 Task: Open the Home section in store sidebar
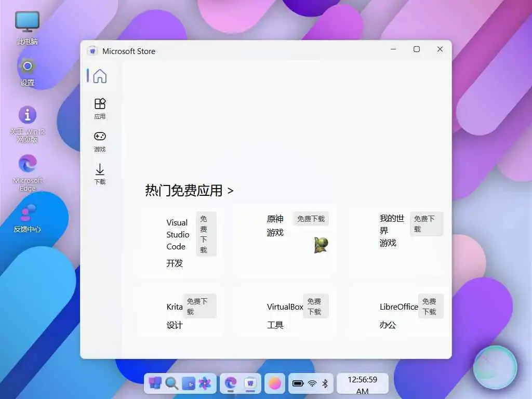(x=100, y=76)
